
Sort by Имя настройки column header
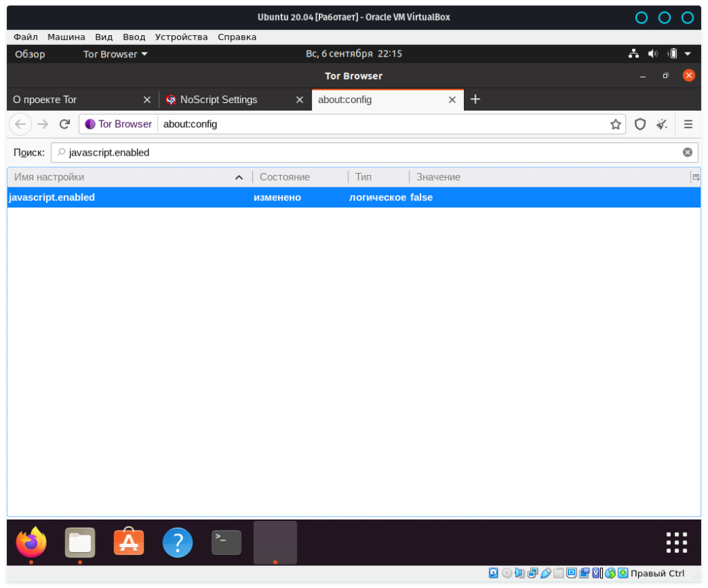point(124,177)
